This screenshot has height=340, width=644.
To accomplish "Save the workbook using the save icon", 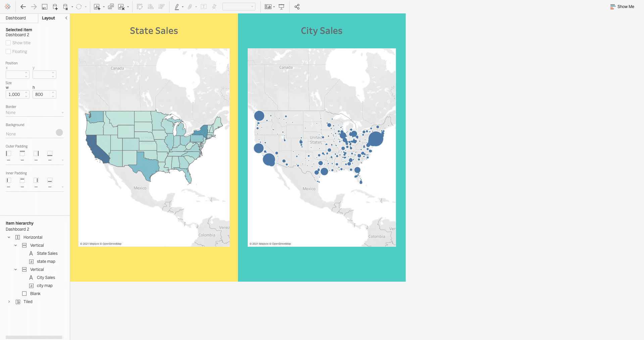I will tap(45, 6).
